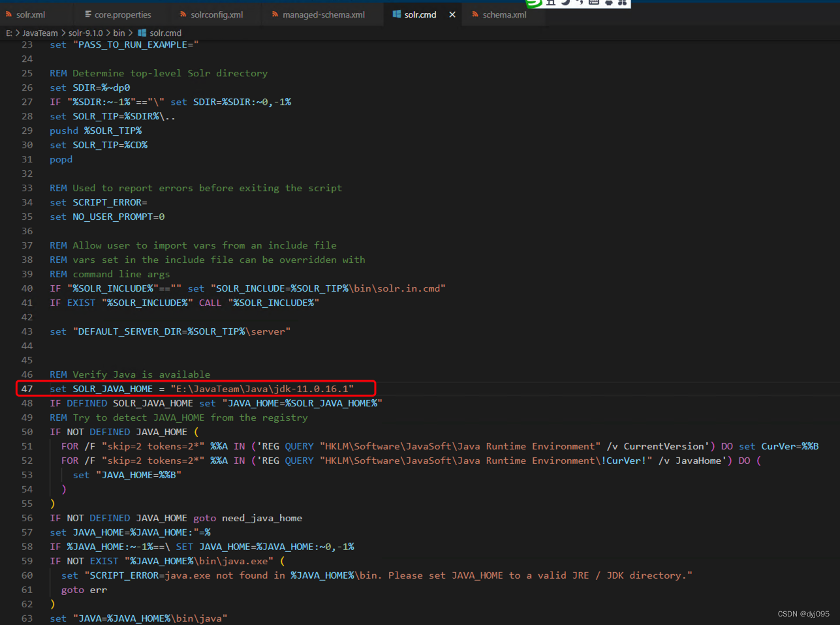Click 'set SOLR_TIP=%SDIR%\..' line
This screenshot has height=625, width=840.
(x=112, y=116)
